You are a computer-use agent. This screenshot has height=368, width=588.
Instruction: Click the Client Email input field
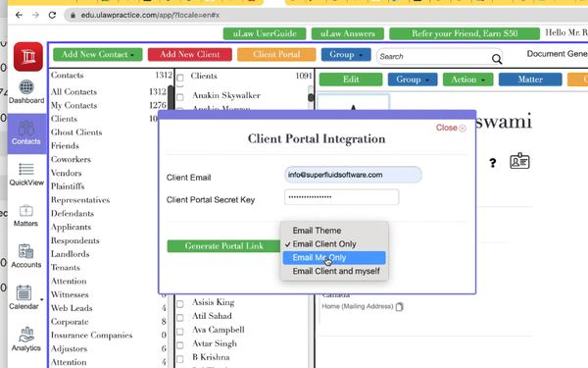point(353,175)
